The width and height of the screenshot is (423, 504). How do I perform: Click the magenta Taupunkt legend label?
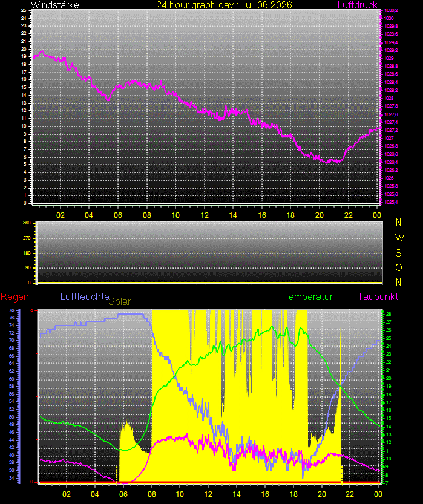(x=378, y=296)
